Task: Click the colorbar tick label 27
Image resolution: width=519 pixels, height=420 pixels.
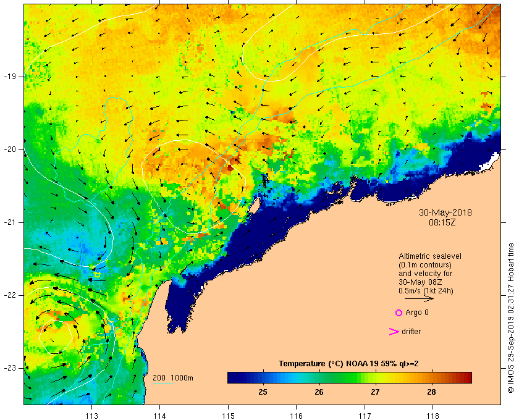Action: [375, 392]
